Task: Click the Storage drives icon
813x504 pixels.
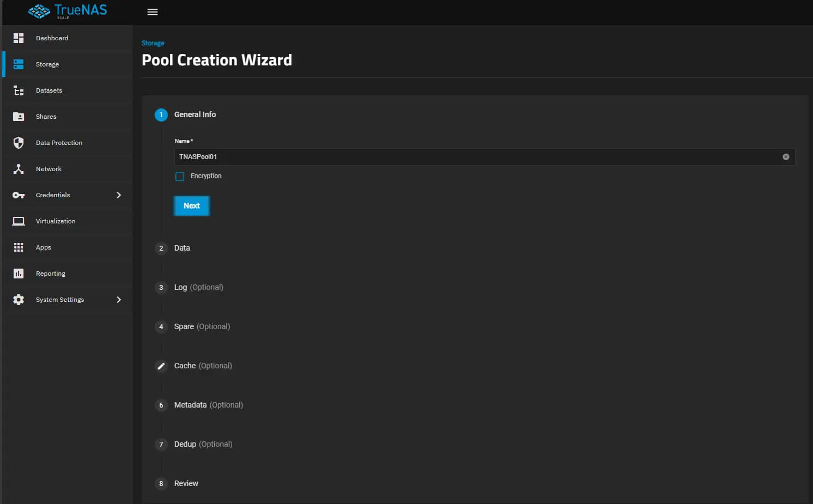Action: tap(19, 64)
